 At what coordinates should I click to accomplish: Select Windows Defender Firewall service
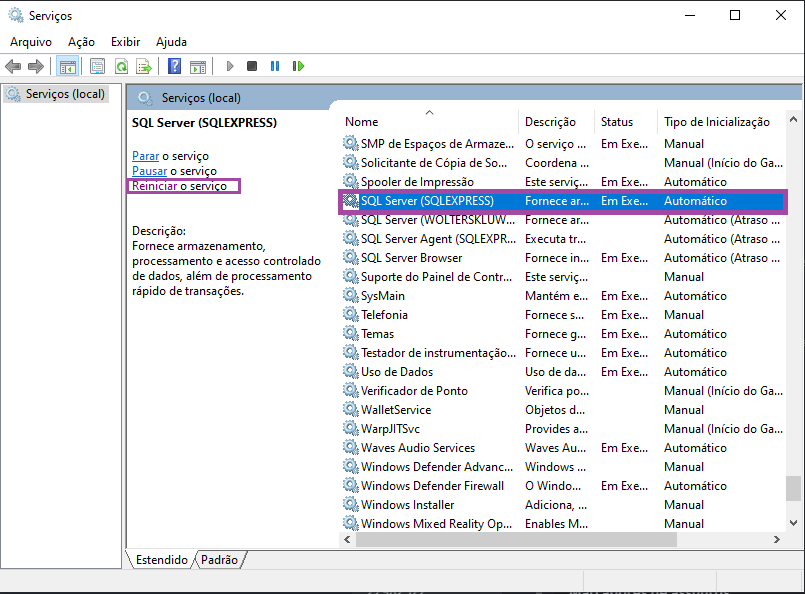(x=563, y=486)
